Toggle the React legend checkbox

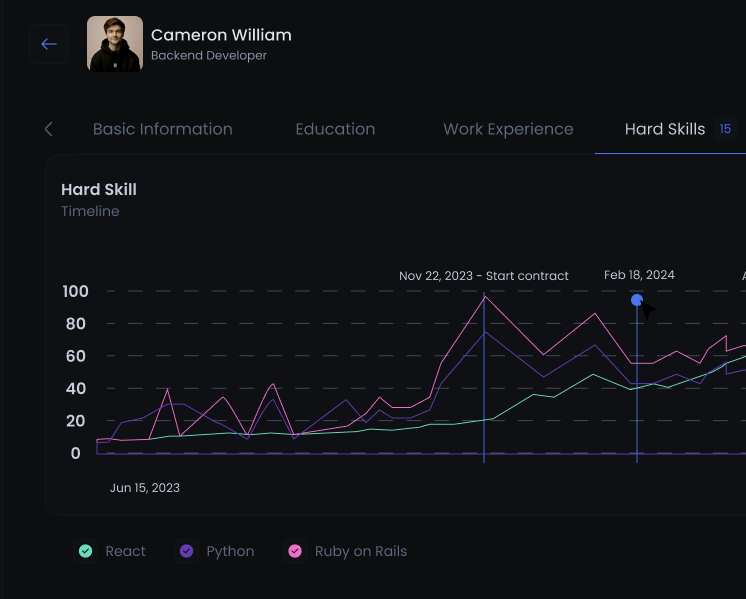coord(86,551)
